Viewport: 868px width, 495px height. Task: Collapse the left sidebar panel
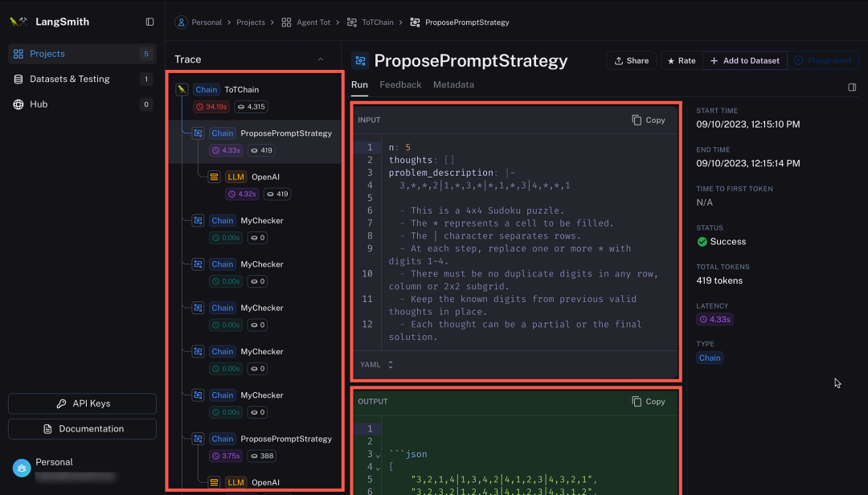point(149,22)
